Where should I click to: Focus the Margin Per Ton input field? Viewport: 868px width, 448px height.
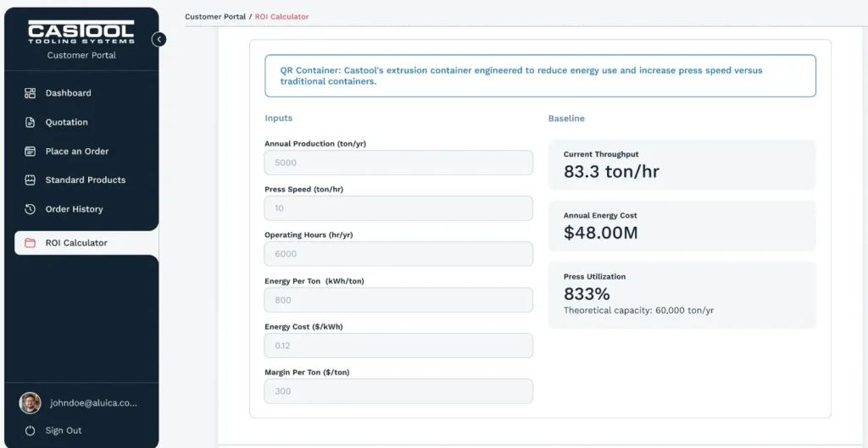click(398, 391)
